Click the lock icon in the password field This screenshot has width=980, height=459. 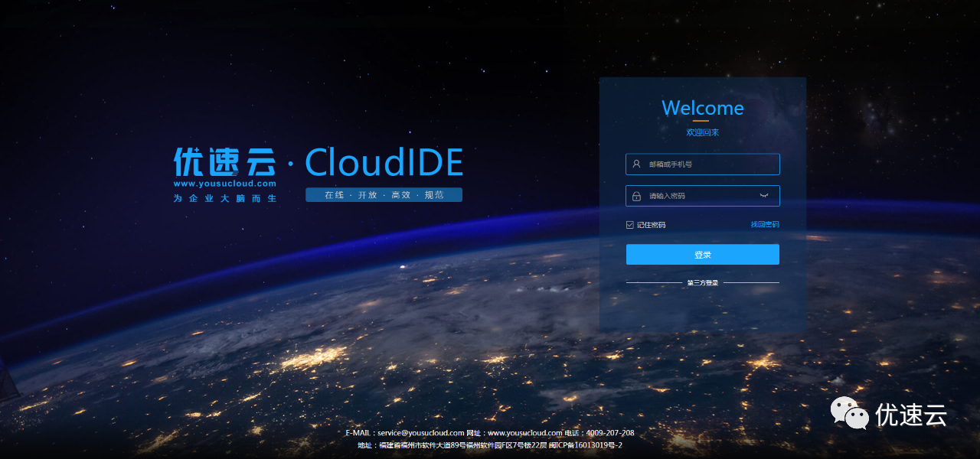pos(636,196)
